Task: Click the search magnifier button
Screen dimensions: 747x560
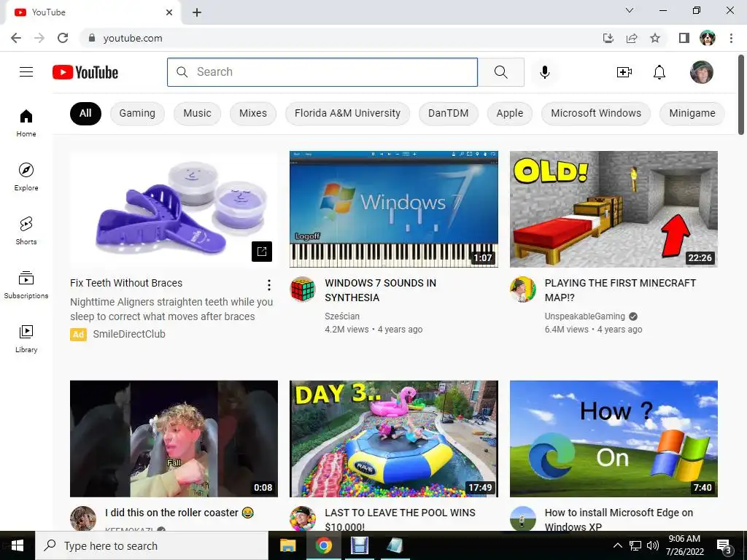Action: click(x=500, y=72)
